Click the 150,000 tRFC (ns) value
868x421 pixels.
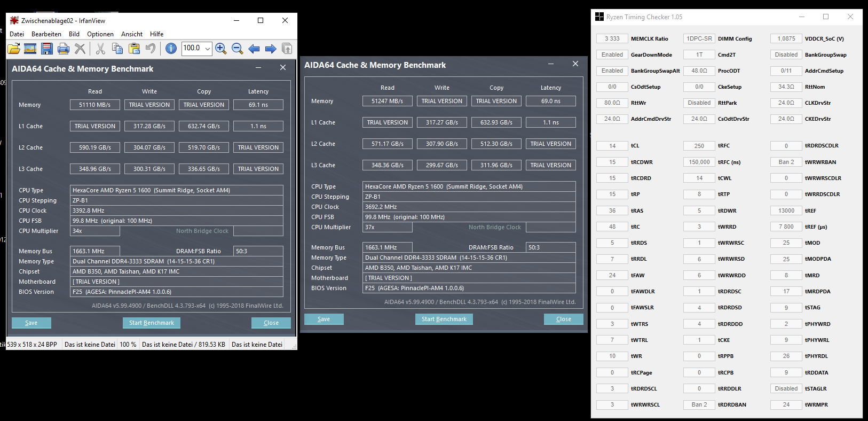699,162
